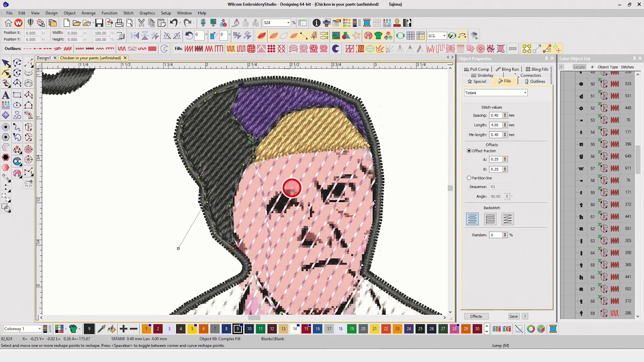This screenshot has height=362, width=644.
Task: Click the Print Preview magnifier icon
Action: click(129, 23)
